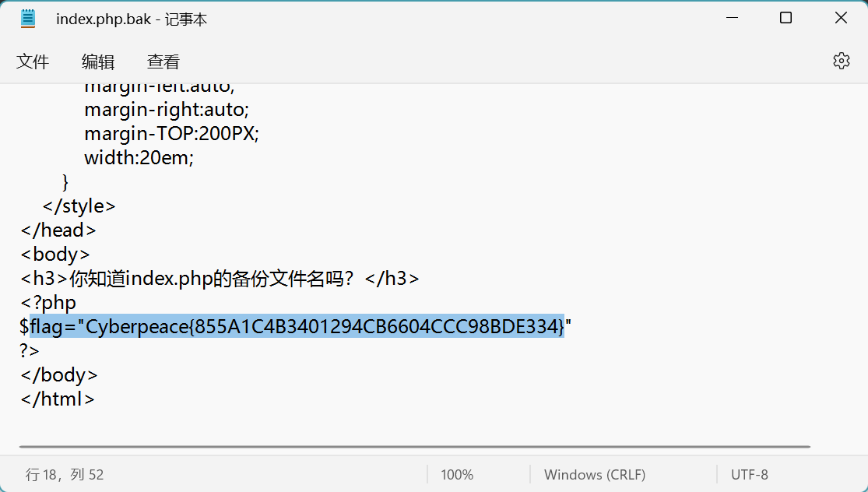868x492 pixels.
Task: Click the Notepad app icon in title bar
Action: (x=28, y=19)
